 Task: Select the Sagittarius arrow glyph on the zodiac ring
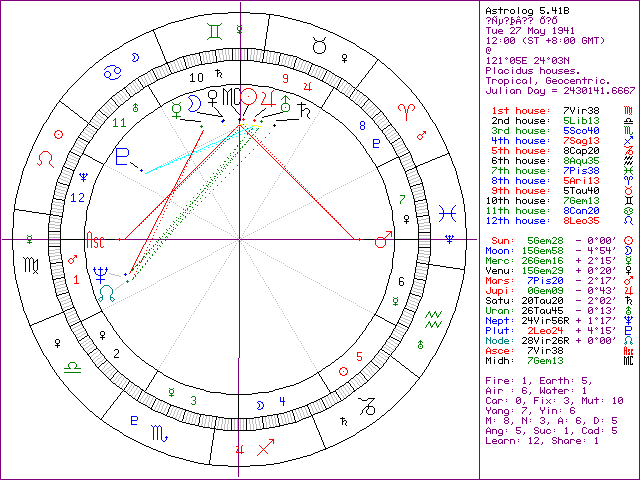pos(263,451)
